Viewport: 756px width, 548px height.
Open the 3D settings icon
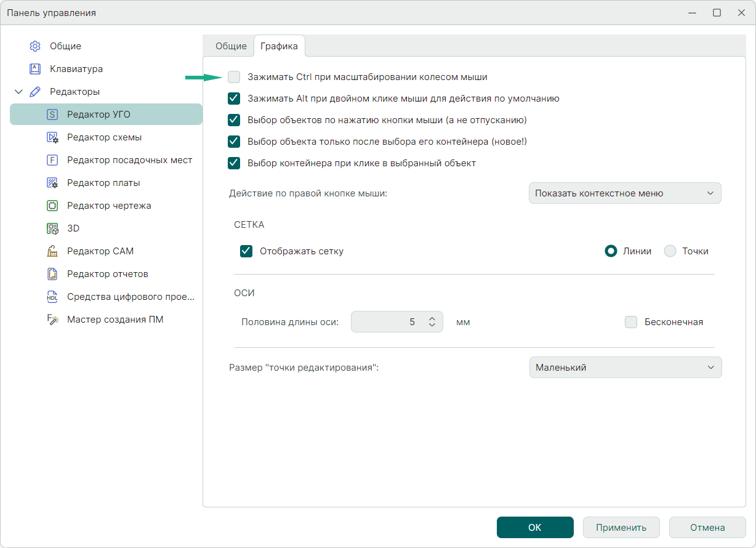(52, 228)
